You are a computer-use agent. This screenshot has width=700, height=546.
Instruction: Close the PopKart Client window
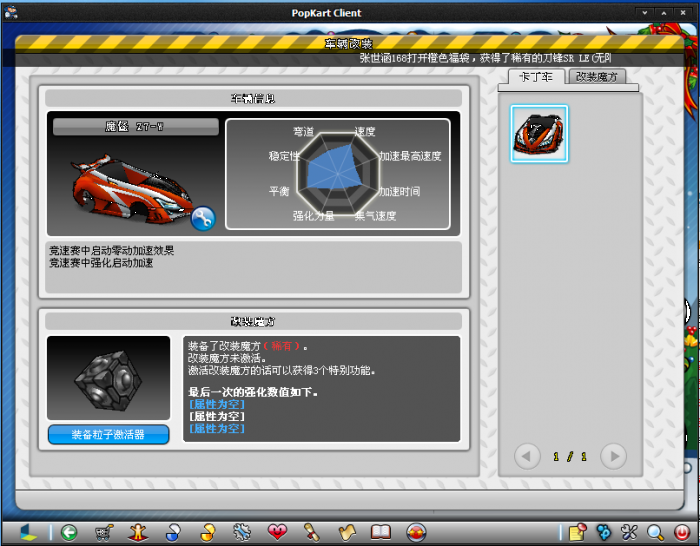683,13
